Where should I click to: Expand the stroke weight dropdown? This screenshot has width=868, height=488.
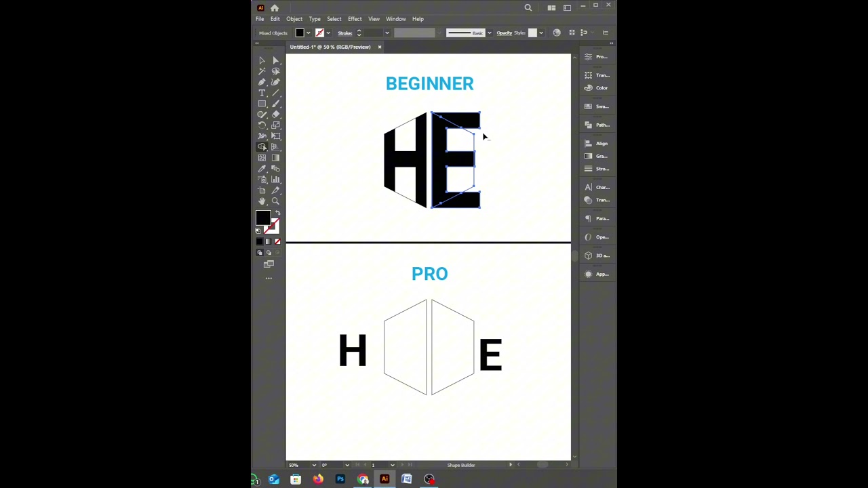coord(387,33)
